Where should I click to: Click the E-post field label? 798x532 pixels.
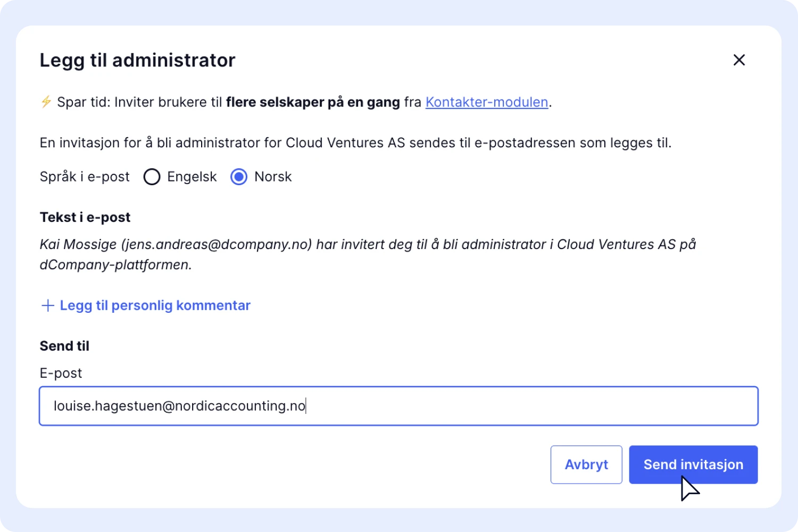click(x=61, y=373)
